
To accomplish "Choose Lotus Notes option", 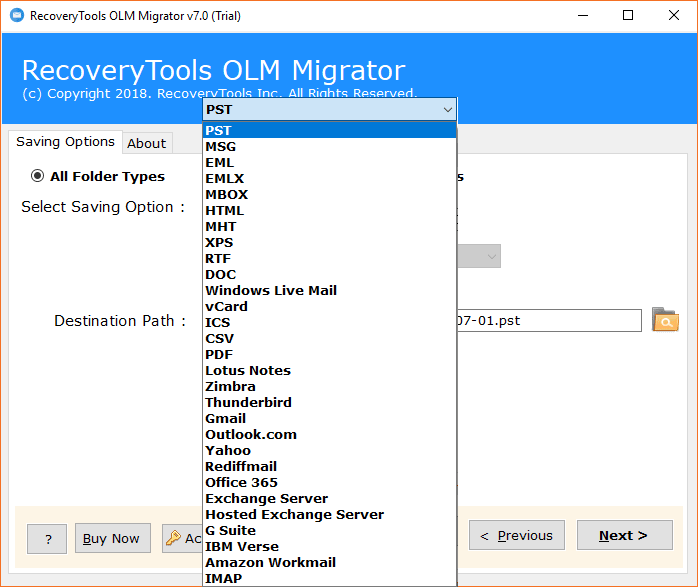I will coord(329,371).
